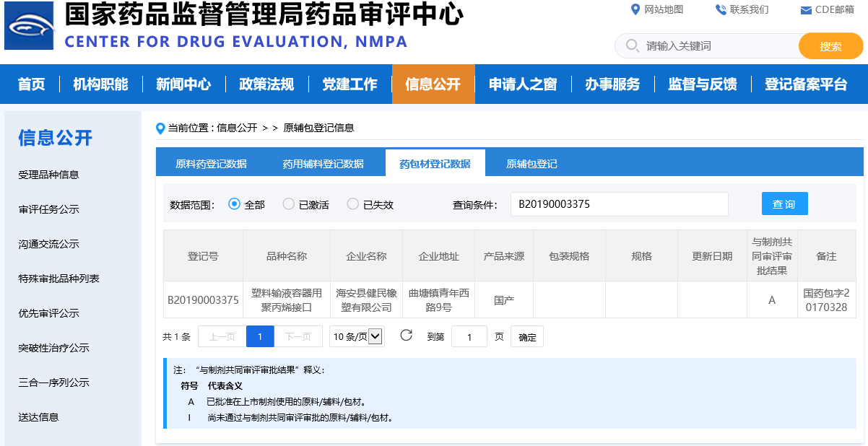868x446 pixels.
Task: Select the 已激活 radio button
Action: tap(288, 204)
